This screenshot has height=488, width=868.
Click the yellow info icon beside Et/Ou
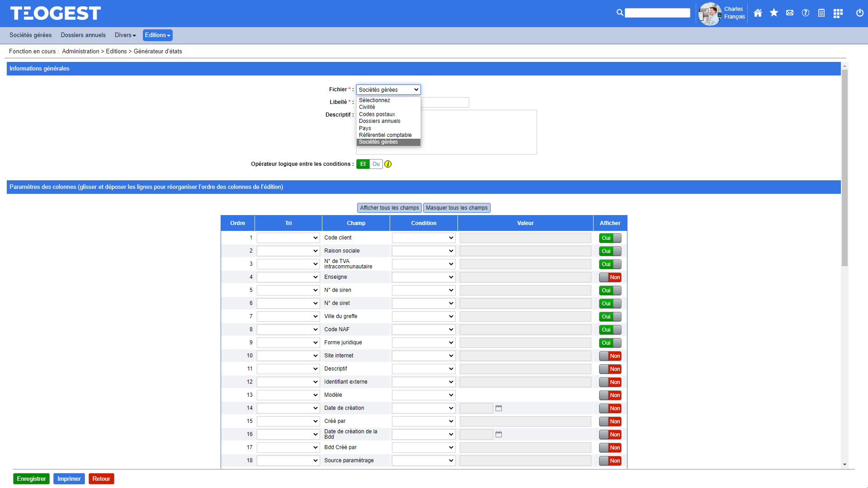(388, 164)
